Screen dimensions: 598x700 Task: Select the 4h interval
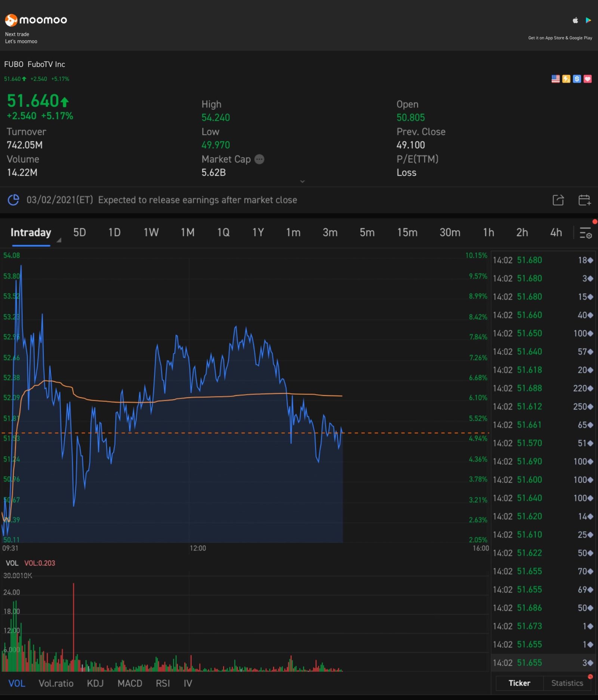(x=556, y=232)
